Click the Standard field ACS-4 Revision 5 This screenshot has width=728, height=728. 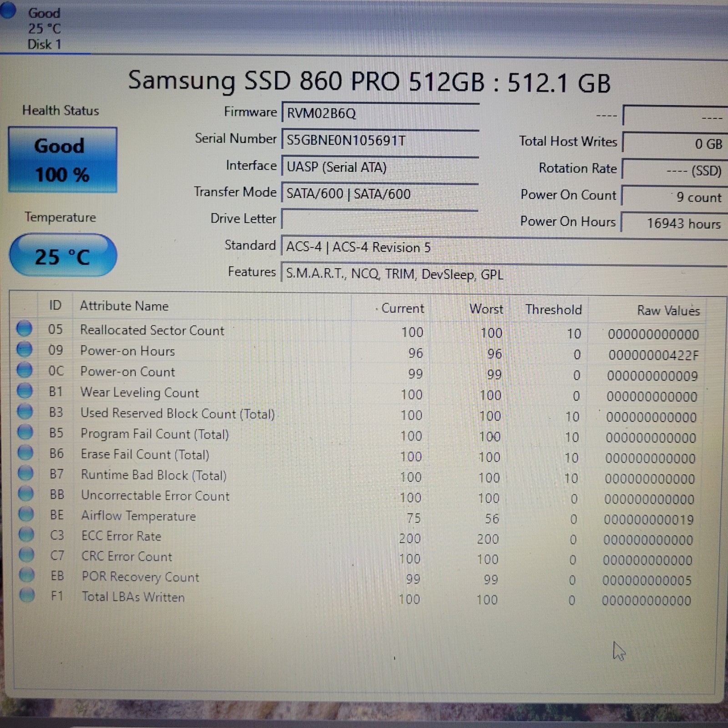(x=504, y=247)
